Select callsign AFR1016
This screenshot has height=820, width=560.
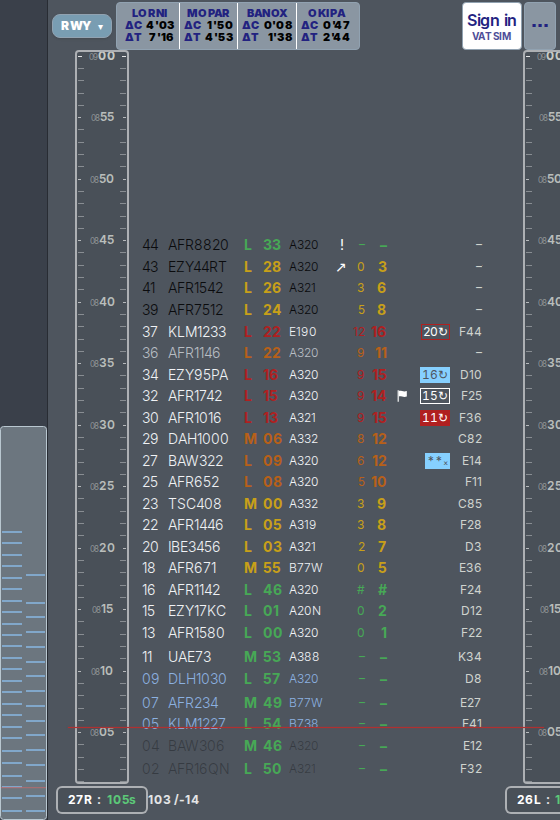coord(195,417)
